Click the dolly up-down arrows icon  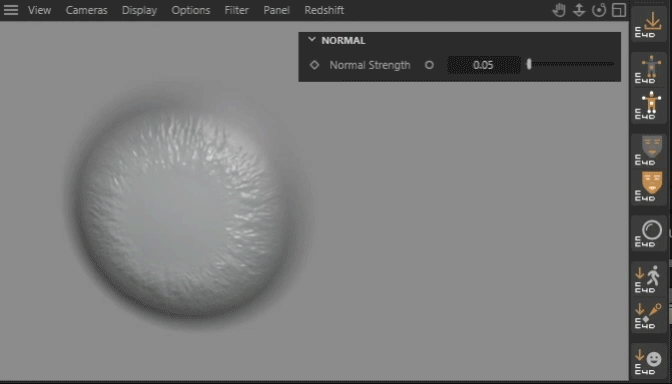pyautogui.click(x=579, y=10)
